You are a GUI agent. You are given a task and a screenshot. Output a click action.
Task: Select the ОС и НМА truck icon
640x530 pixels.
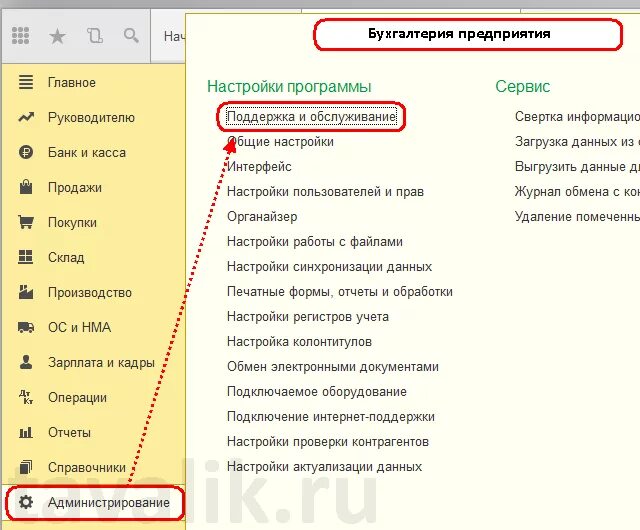26,327
